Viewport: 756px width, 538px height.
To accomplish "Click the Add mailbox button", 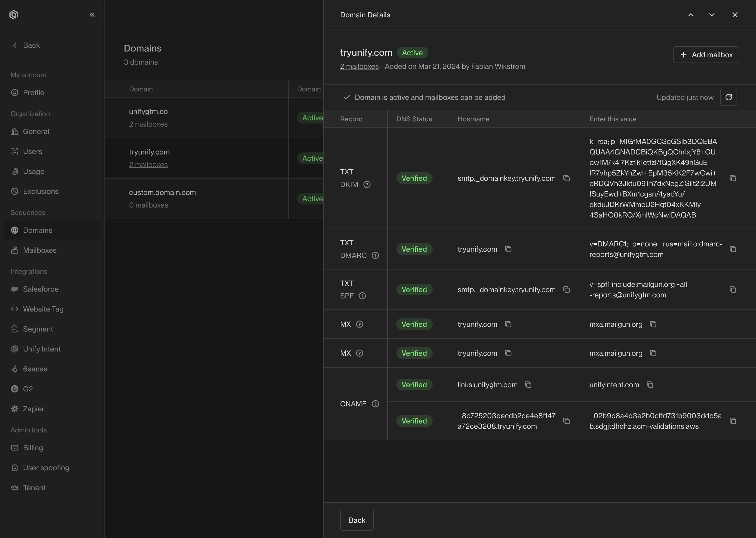I will pyautogui.click(x=706, y=55).
